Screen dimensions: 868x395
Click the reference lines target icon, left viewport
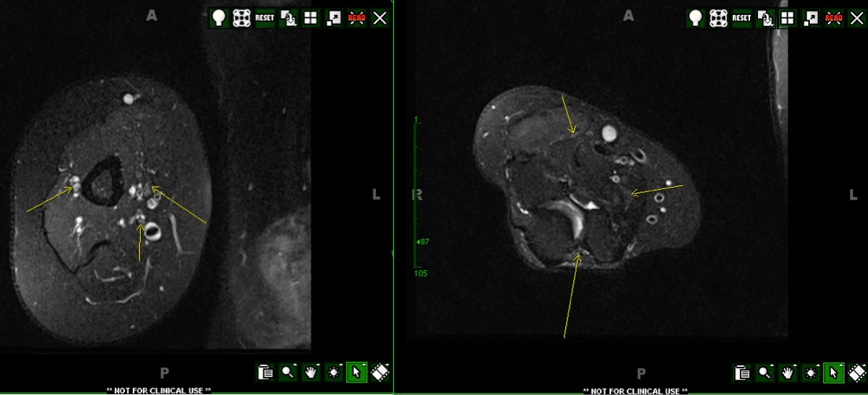(242, 18)
